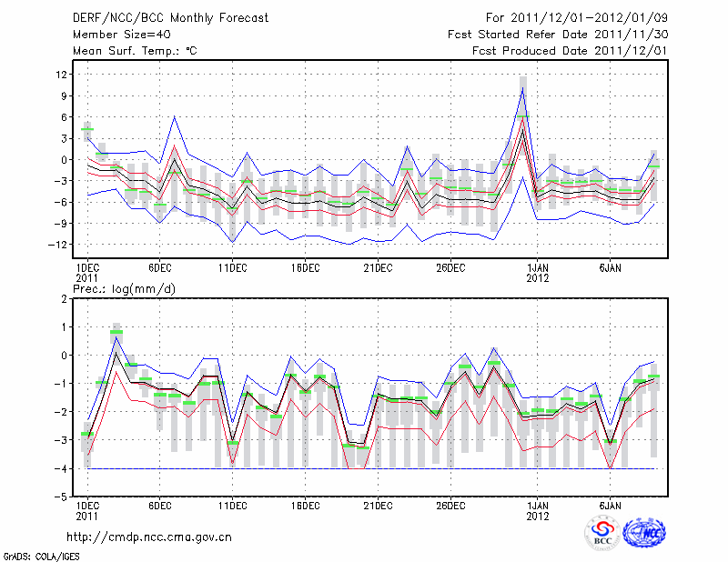Click the 12 label on temperature y-axis
The image size is (728, 562).
coord(62,75)
